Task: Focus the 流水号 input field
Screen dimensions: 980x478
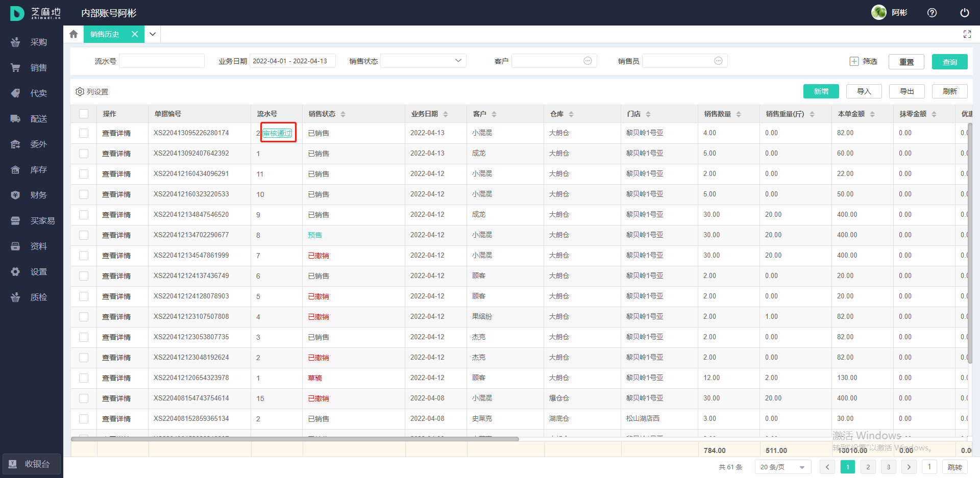Action: pos(162,61)
